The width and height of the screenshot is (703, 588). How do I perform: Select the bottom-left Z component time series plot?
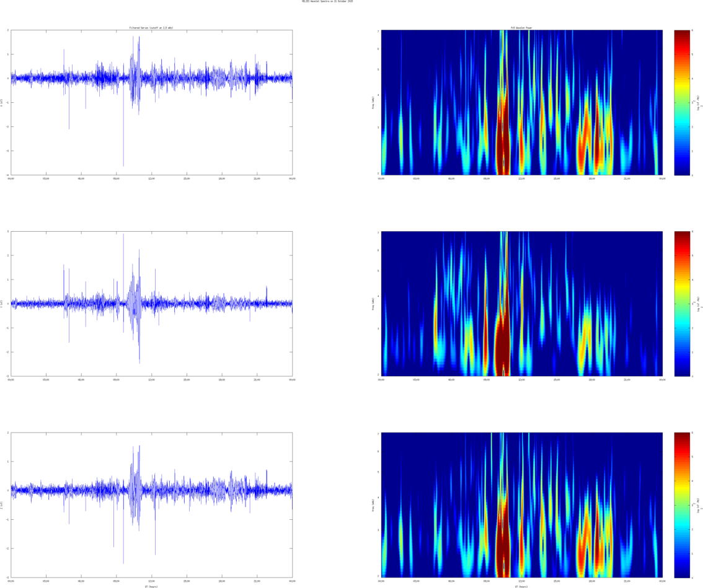151,505
